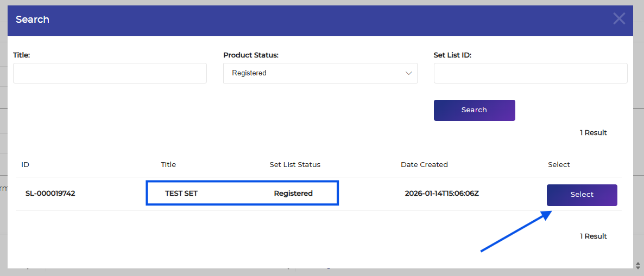Viewport: 644px width, 276px height.
Task: Click the upper 1 Result count text
Action: 593,132
